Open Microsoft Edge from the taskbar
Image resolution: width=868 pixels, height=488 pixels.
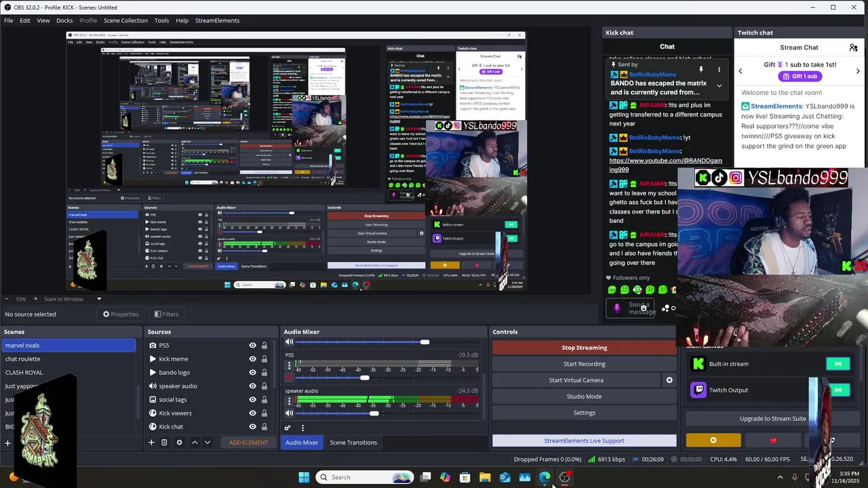[x=545, y=477]
